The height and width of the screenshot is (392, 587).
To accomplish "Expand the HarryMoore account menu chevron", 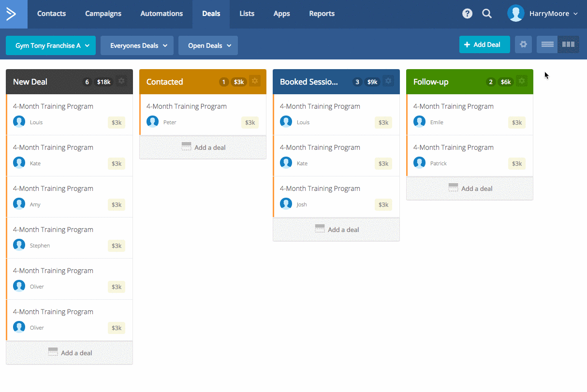I will click(x=575, y=14).
